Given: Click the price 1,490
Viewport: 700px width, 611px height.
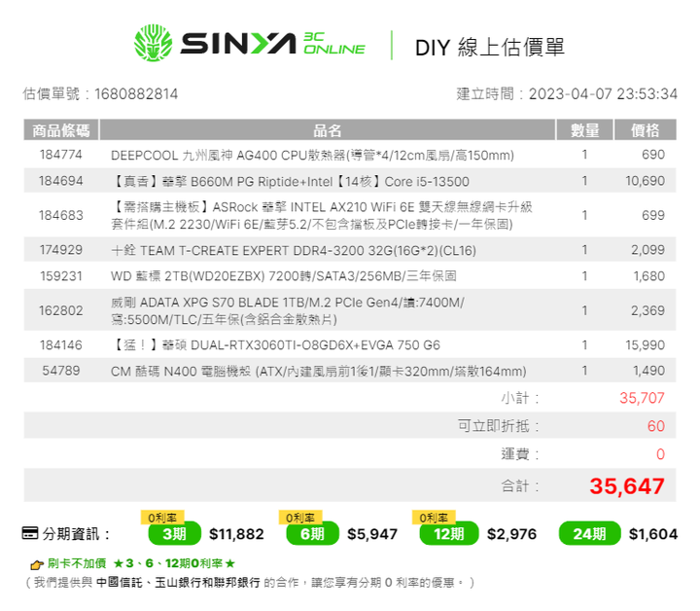Looking at the screenshot, I should pyautogui.click(x=649, y=371).
